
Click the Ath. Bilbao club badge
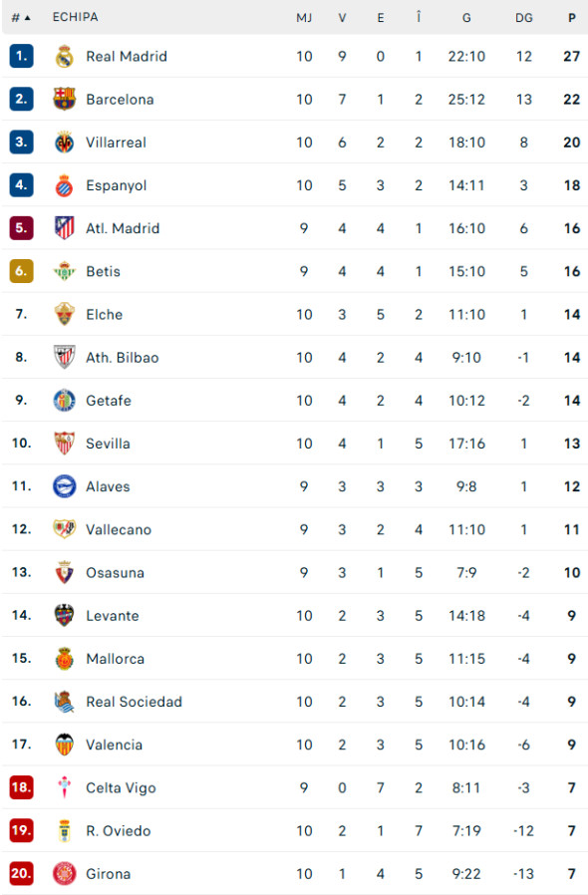click(x=64, y=357)
